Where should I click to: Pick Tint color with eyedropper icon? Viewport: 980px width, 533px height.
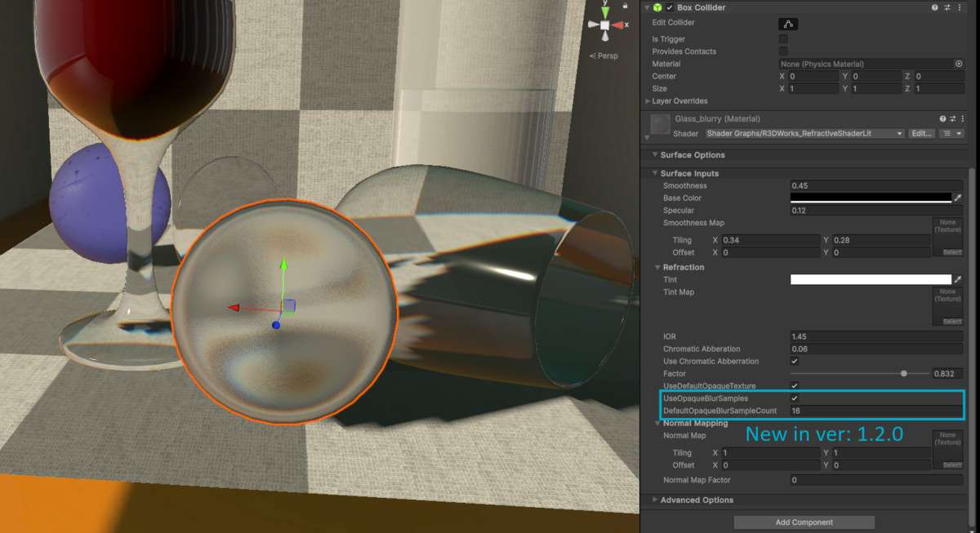pyautogui.click(x=958, y=280)
